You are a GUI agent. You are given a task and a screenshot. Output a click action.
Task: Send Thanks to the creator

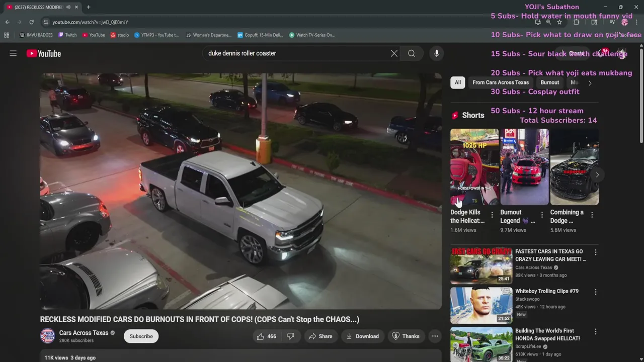pyautogui.click(x=406, y=336)
